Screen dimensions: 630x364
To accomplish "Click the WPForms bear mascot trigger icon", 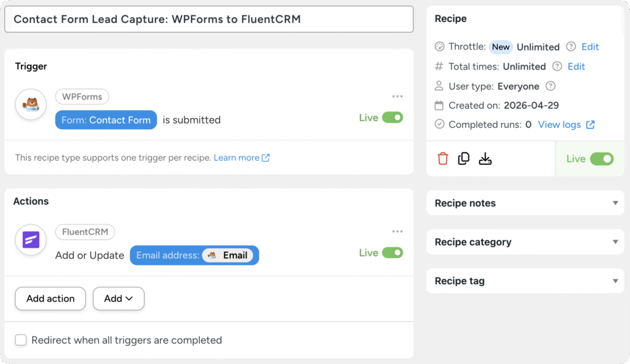I will point(31,105).
